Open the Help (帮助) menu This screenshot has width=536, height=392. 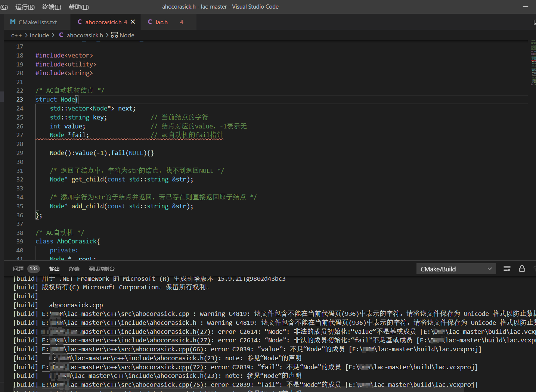pos(79,7)
